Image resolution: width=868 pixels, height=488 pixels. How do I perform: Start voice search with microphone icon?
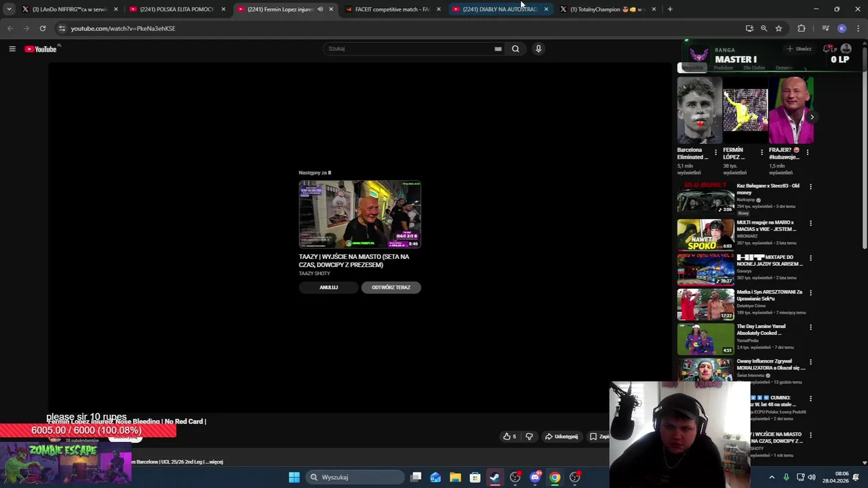coord(538,49)
